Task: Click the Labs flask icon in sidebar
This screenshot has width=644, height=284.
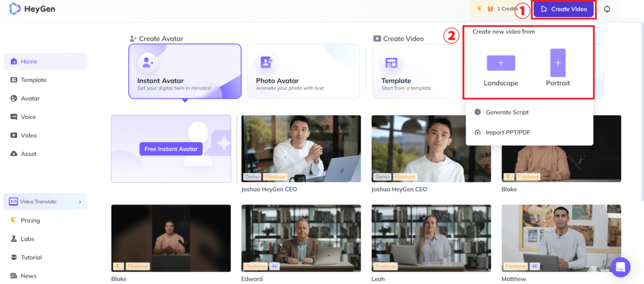Action: pyautogui.click(x=14, y=239)
